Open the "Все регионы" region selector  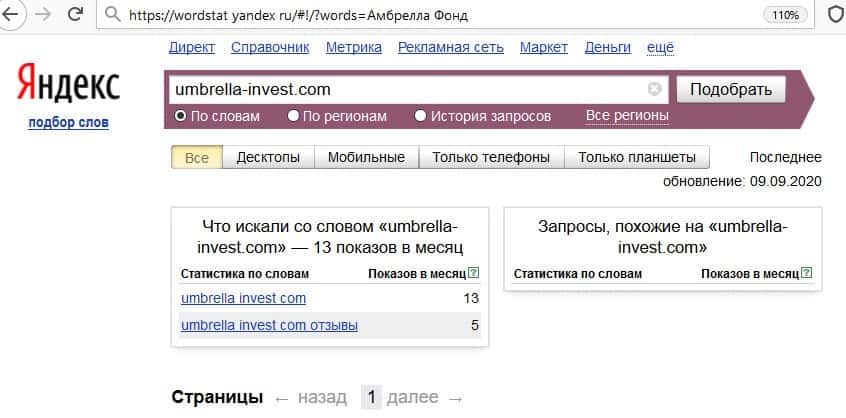[x=627, y=116]
